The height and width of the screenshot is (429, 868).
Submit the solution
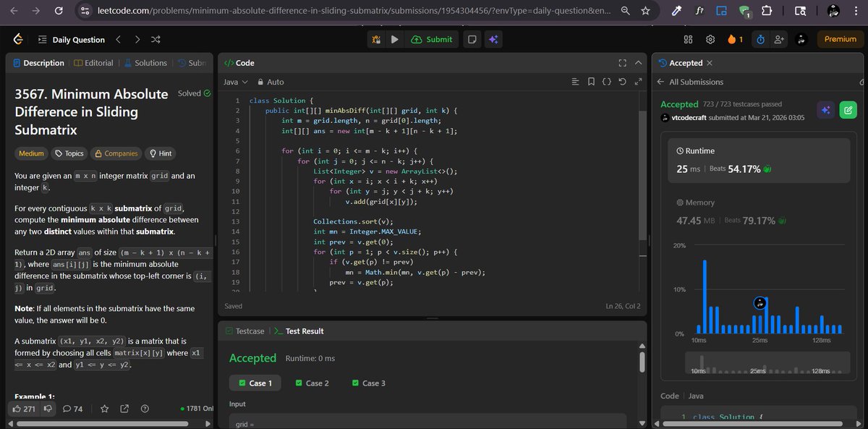[x=432, y=40]
